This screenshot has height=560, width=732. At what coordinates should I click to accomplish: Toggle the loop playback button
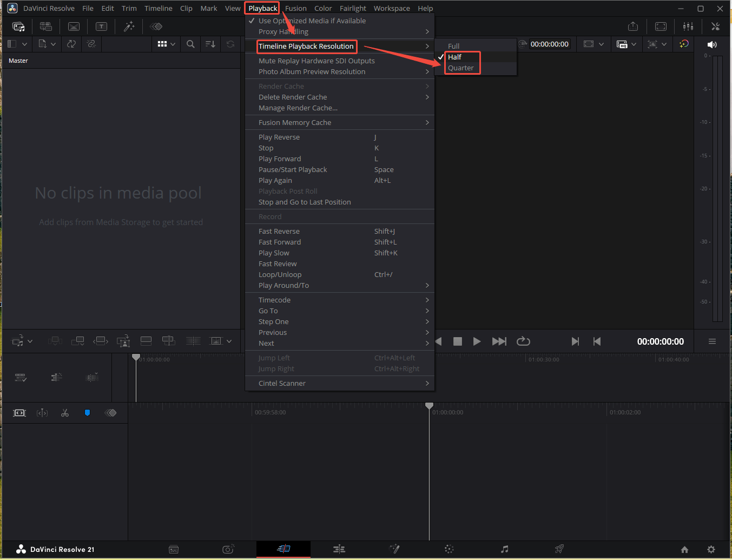coord(523,341)
